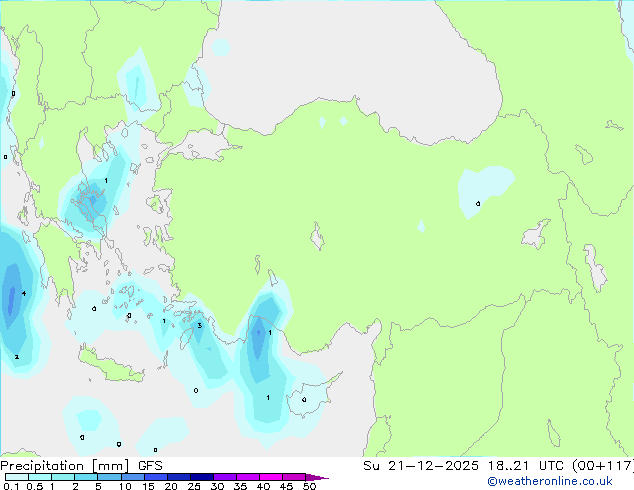The width and height of the screenshot is (634, 490).
Task: Click the legend value '30'
Action: [217, 486]
